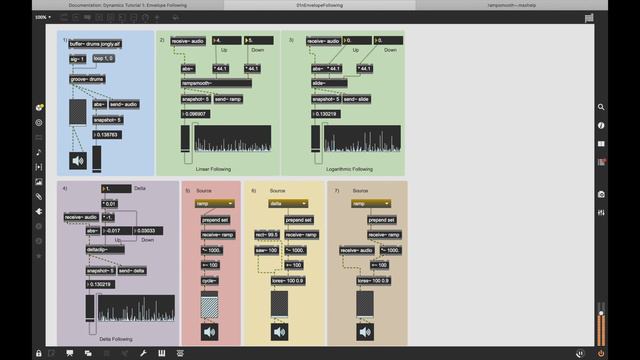Click the Up number box showing 4.
Screen dimensions: 640x360
227,40
